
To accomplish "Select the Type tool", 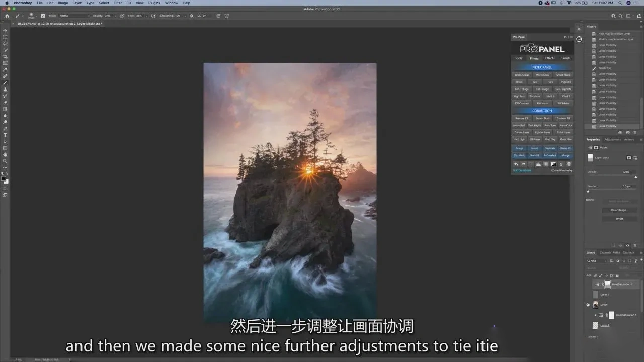I will tap(6, 135).
